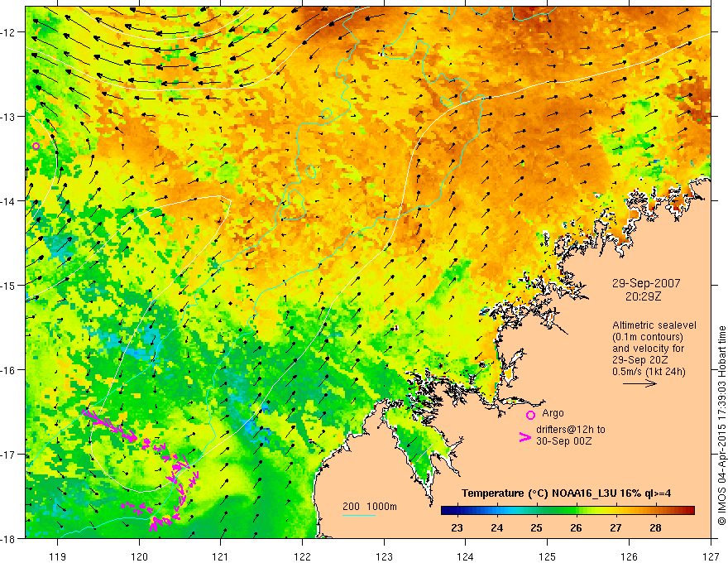The width and height of the screenshot is (728, 563).
Task: Click the longitude axis label 119
Action: (x=58, y=556)
